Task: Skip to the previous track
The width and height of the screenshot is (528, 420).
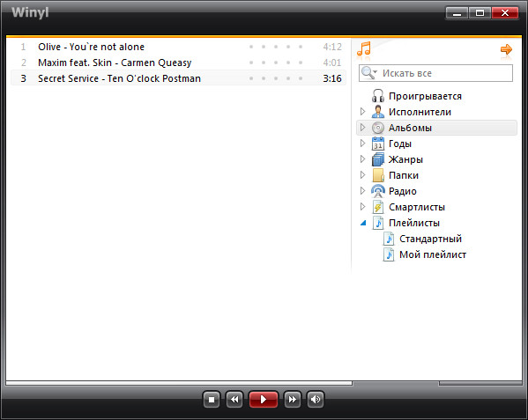Action: click(x=234, y=400)
